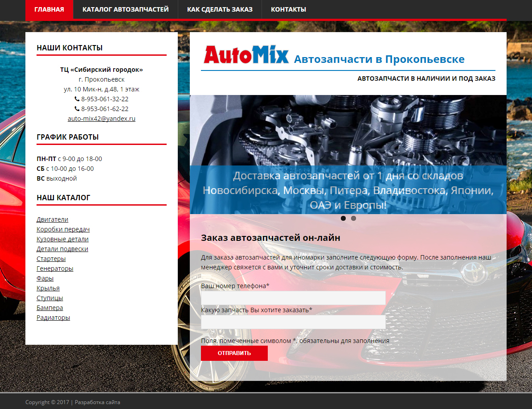Open the Ступицы catalog link
This screenshot has height=409, width=532.
coord(50,298)
